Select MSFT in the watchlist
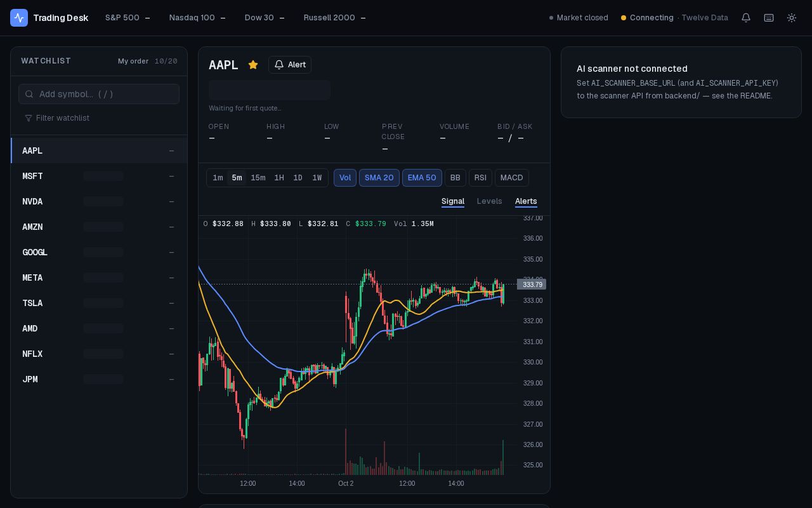This screenshot has width=812, height=508. point(99,176)
